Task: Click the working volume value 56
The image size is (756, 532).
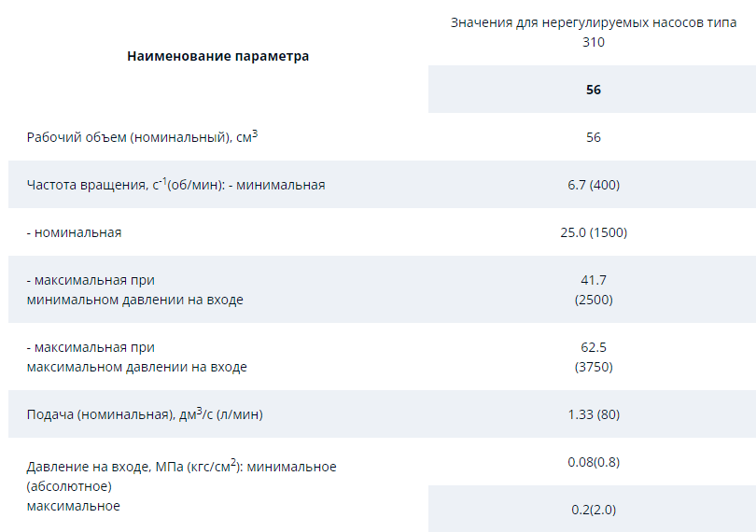Action: click(x=594, y=137)
